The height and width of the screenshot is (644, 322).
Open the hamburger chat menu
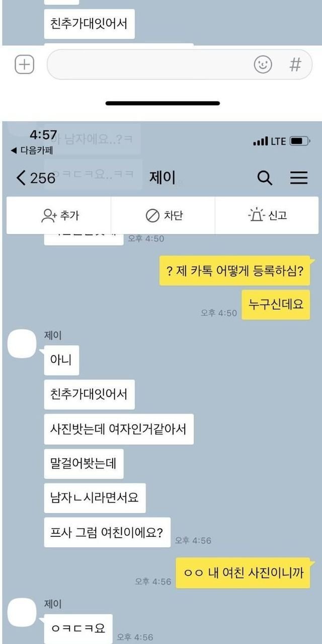(299, 178)
